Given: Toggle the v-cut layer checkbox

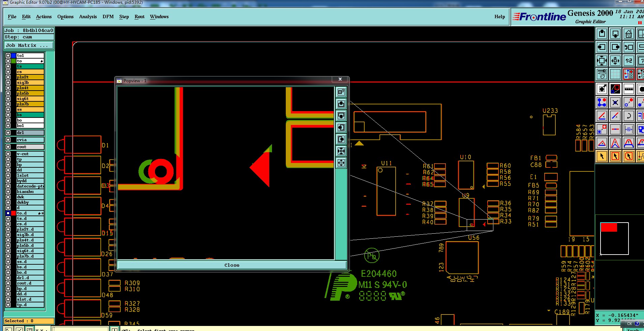Looking at the screenshot, I should (x=8, y=154).
